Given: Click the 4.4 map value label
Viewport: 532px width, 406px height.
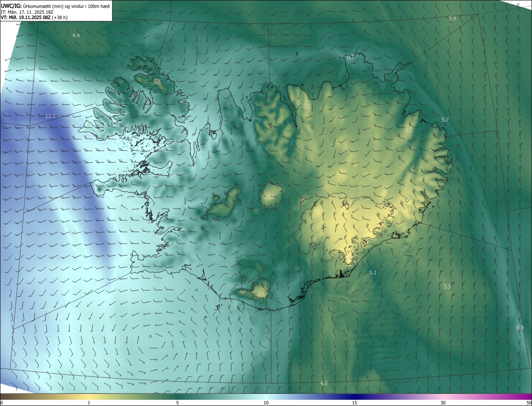Looking at the screenshot, I should tap(76, 36).
